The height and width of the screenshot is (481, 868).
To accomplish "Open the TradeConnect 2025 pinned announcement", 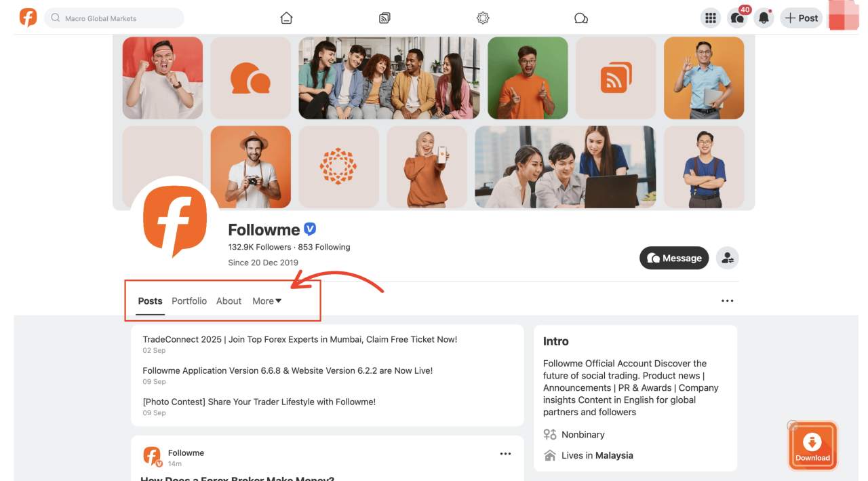I will 300,339.
